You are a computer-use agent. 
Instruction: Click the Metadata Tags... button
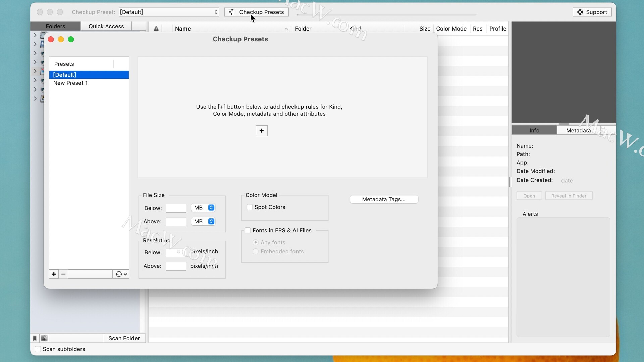click(x=384, y=199)
